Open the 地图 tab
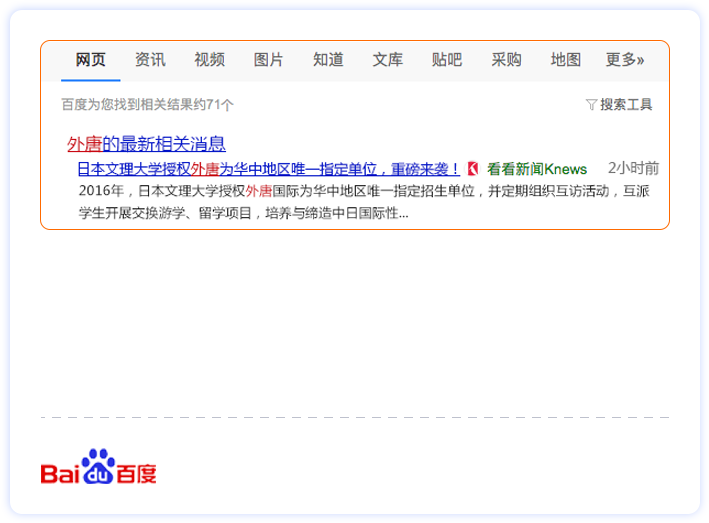Image resolution: width=709 pixels, height=523 pixels. tap(565, 60)
